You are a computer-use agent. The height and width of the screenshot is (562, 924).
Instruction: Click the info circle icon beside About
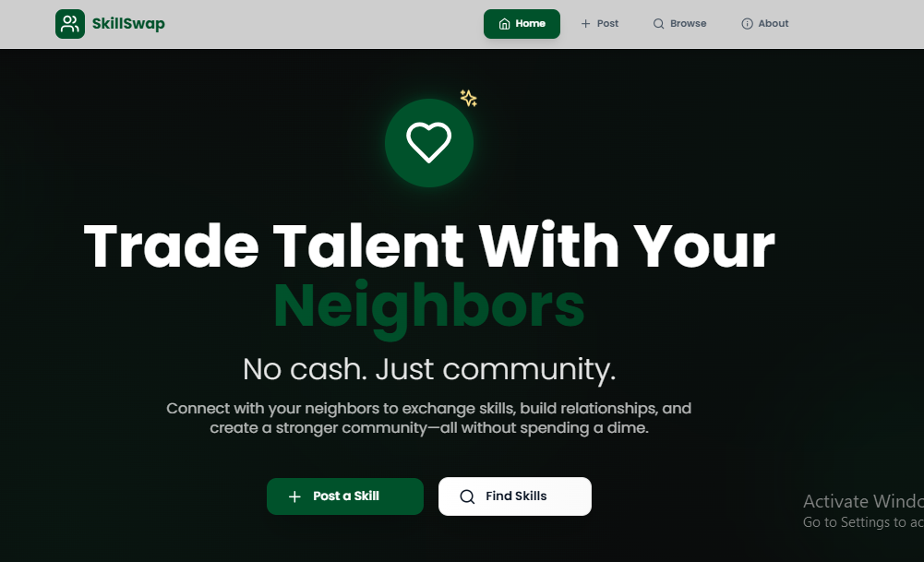click(x=747, y=24)
